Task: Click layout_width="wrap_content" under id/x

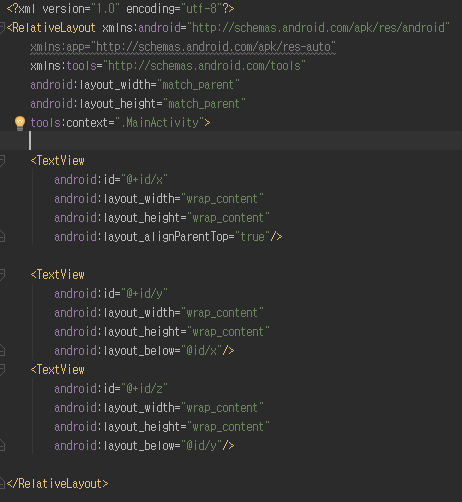Action: point(159,199)
